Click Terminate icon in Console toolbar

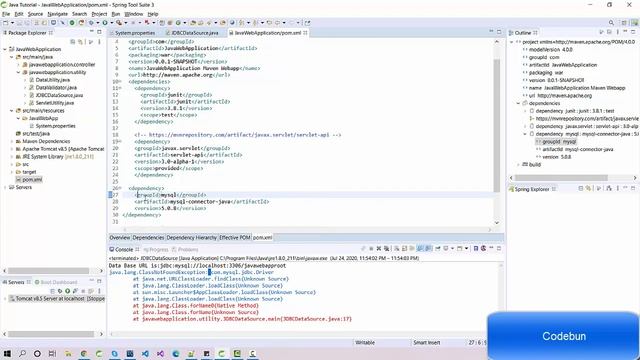371,248
